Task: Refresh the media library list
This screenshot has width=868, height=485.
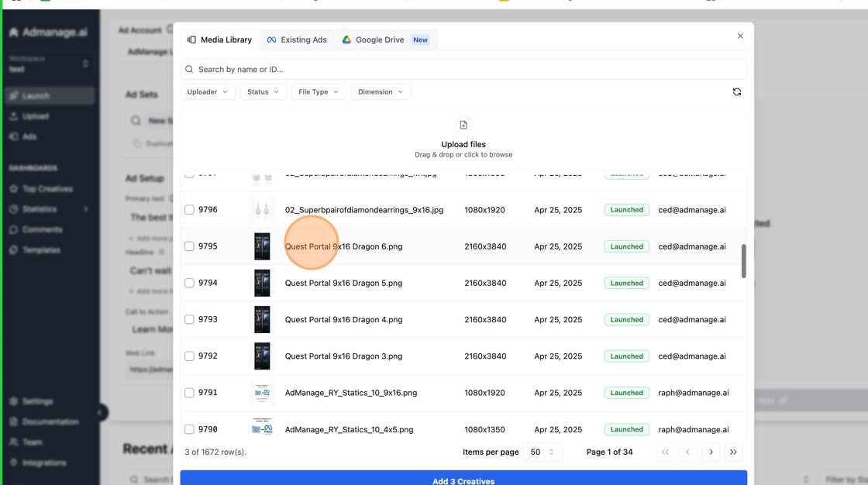Action: coord(737,92)
